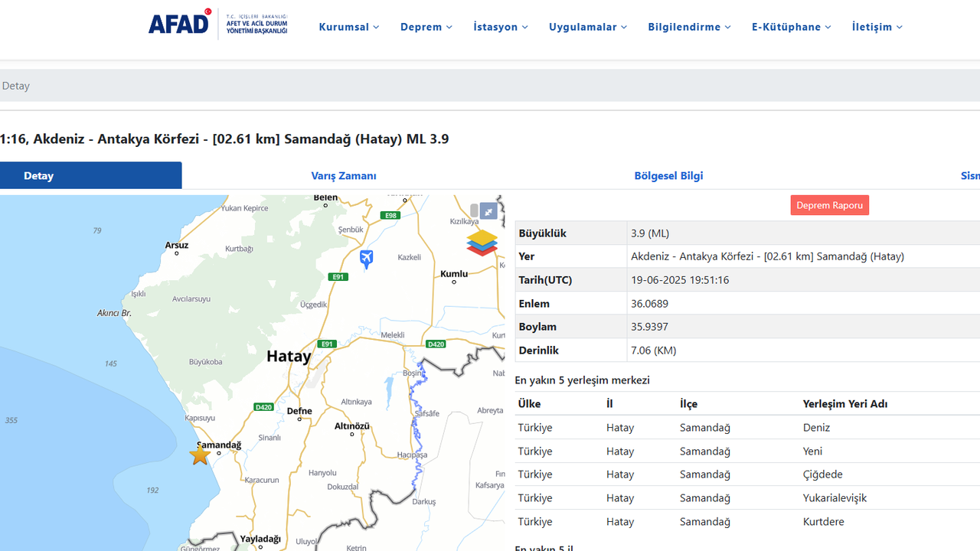Click the latitude value 36.0689
Image resolution: width=980 pixels, height=551 pixels.
(x=649, y=304)
